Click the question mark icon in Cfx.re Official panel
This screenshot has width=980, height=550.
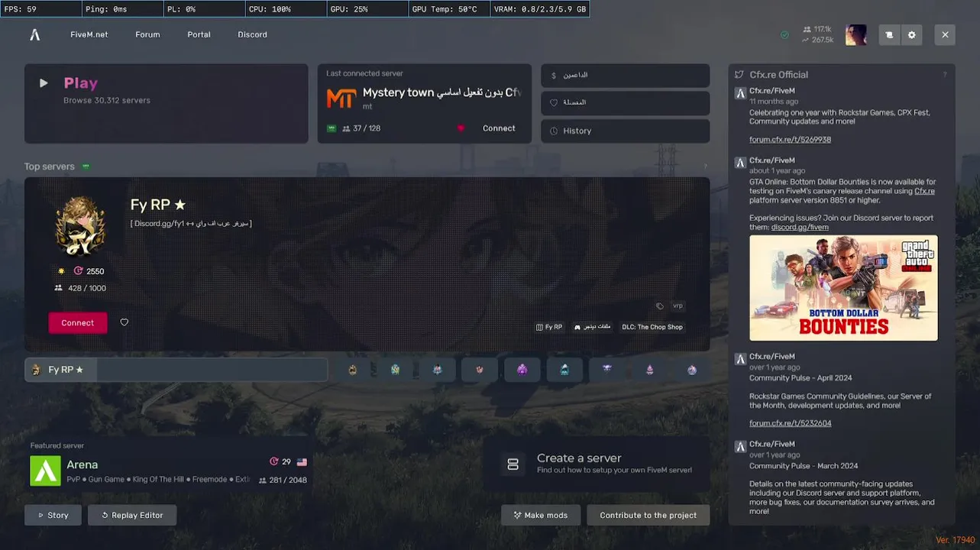point(945,75)
